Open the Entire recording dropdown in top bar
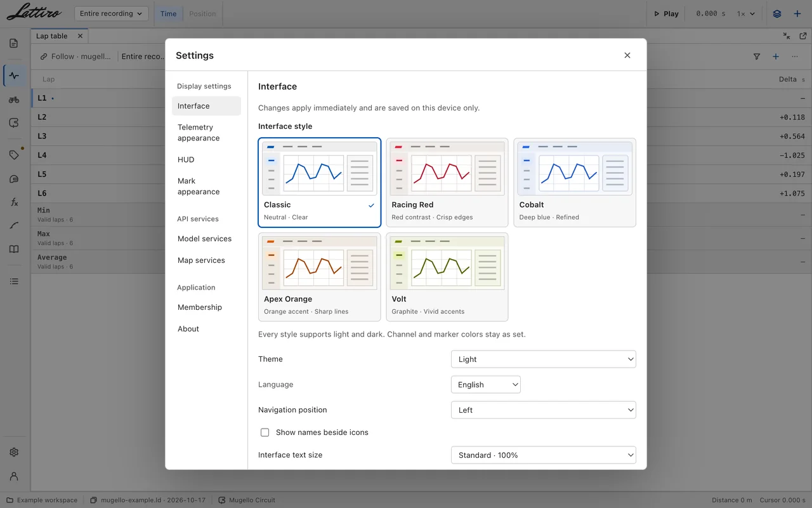Image resolution: width=812 pixels, height=508 pixels. (111, 13)
